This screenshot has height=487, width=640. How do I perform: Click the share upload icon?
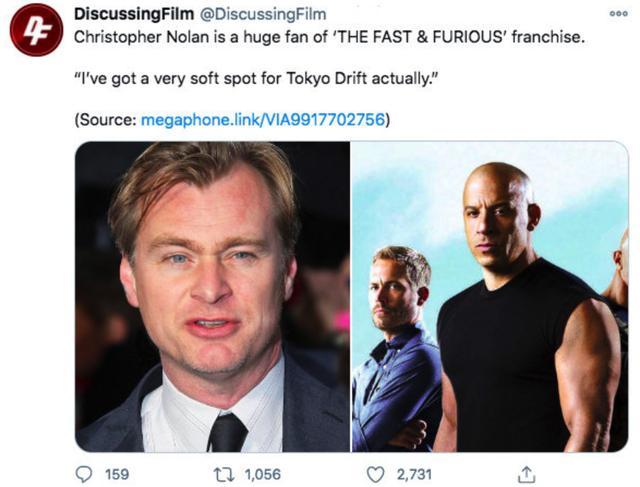click(x=527, y=474)
